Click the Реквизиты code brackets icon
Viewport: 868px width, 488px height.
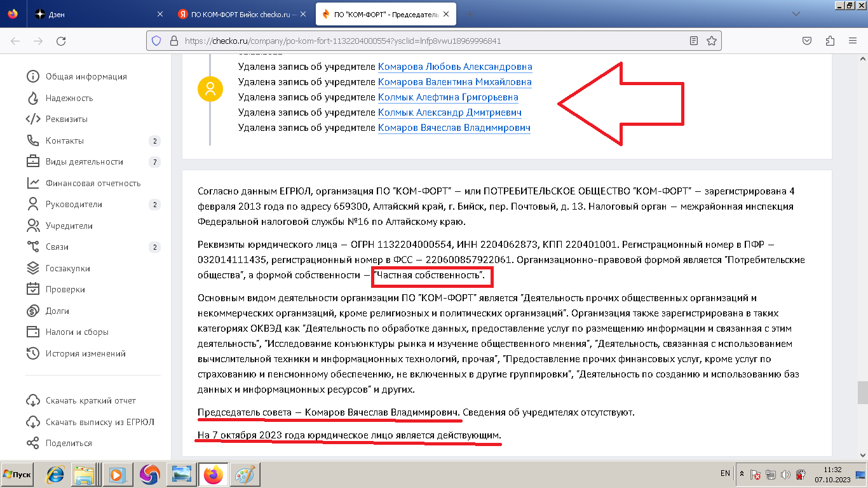click(x=33, y=119)
